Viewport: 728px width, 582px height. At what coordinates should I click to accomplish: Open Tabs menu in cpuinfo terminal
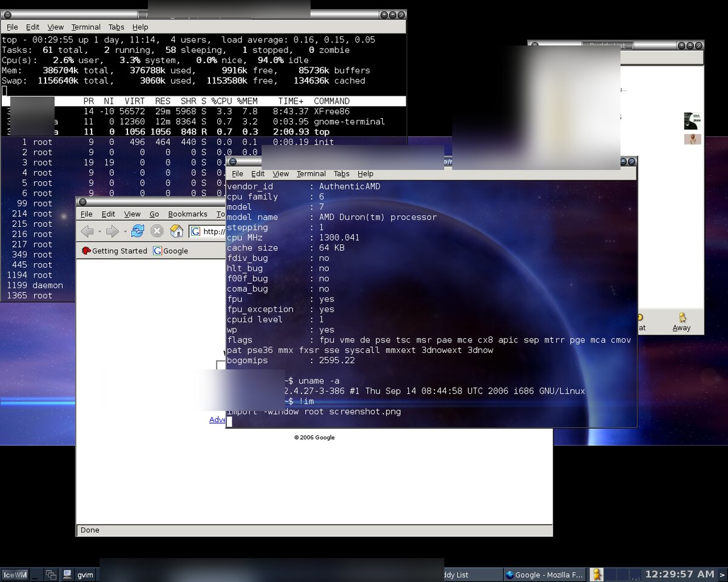pyautogui.click(x=342, y=174)
